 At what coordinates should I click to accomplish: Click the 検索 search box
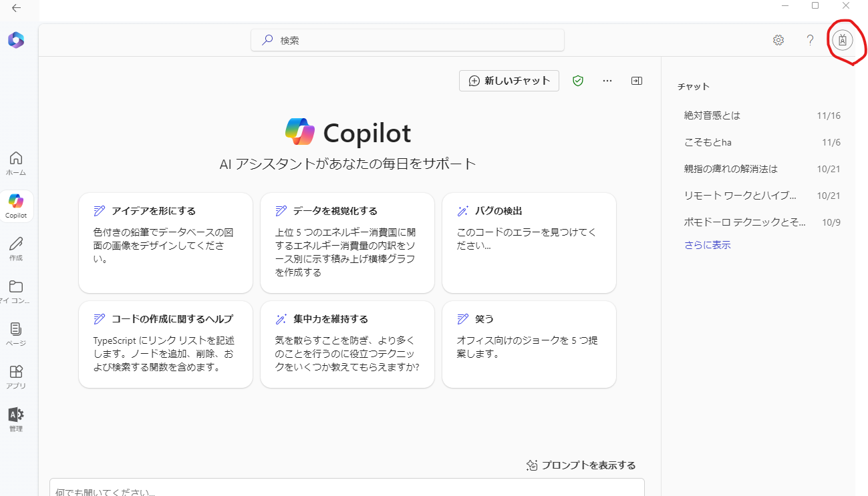(x=408, y=40)
